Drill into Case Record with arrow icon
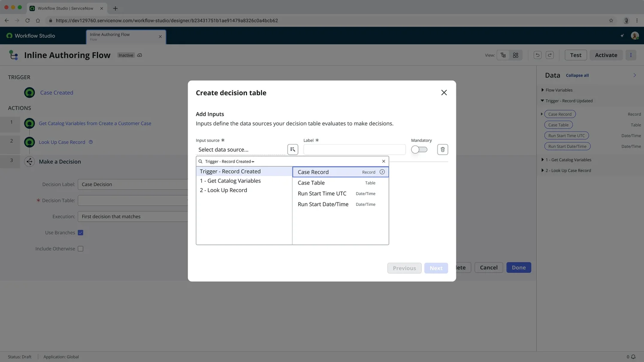This screenshot has width=644, height=362. coord(382,172)
